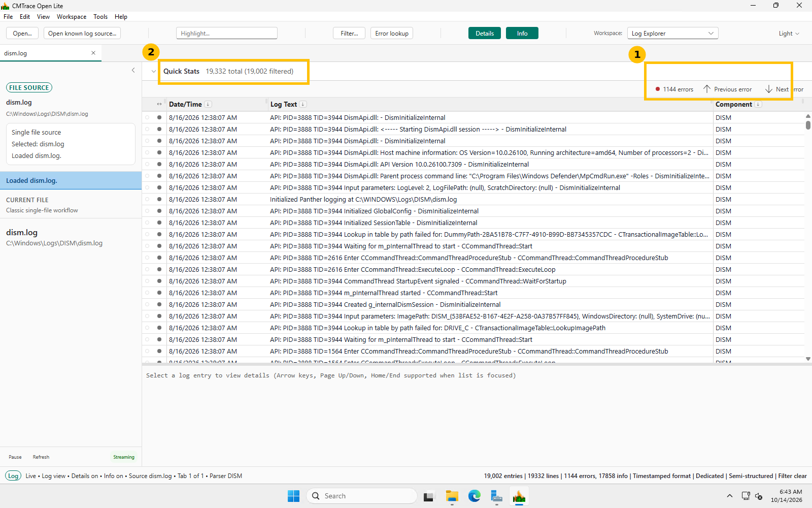Click the scroll-down arrow of the log list
The height and width of the screenshot is (508, 812).
tap(808, 359)
